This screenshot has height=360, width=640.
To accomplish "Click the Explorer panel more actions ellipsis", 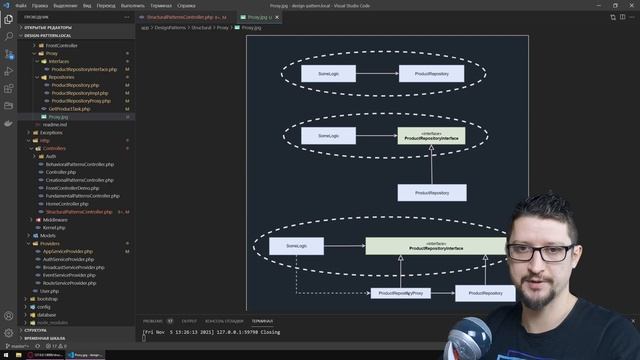I will pos(127,17).
